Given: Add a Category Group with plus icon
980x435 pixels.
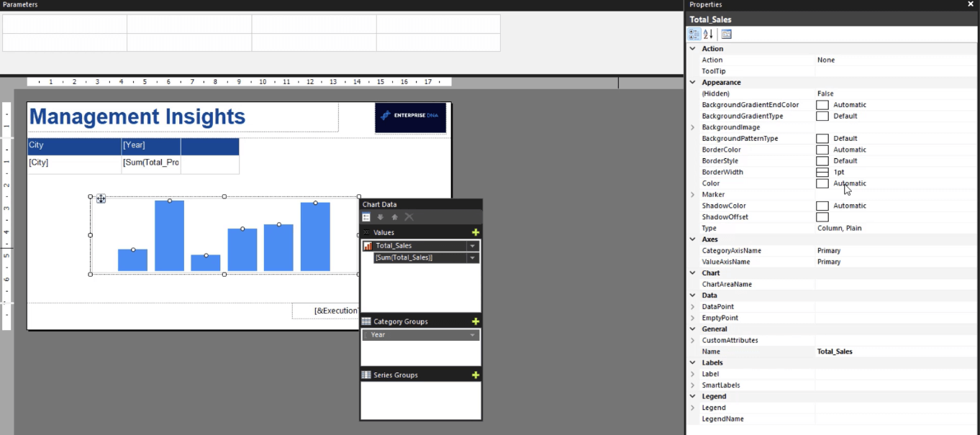Looking at the screenshot, I should 475,321.
